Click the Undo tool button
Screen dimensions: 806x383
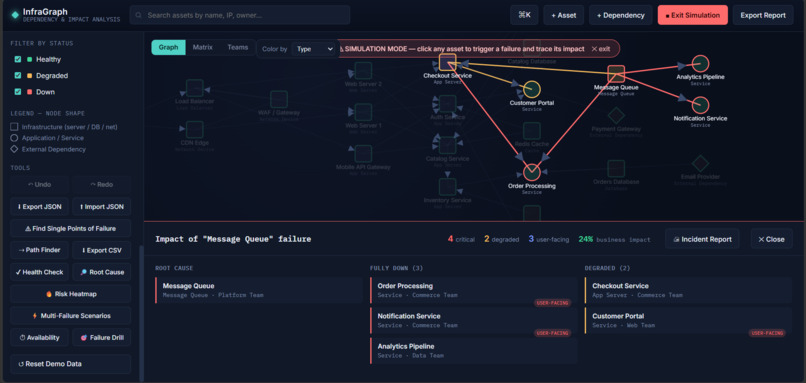39,185
